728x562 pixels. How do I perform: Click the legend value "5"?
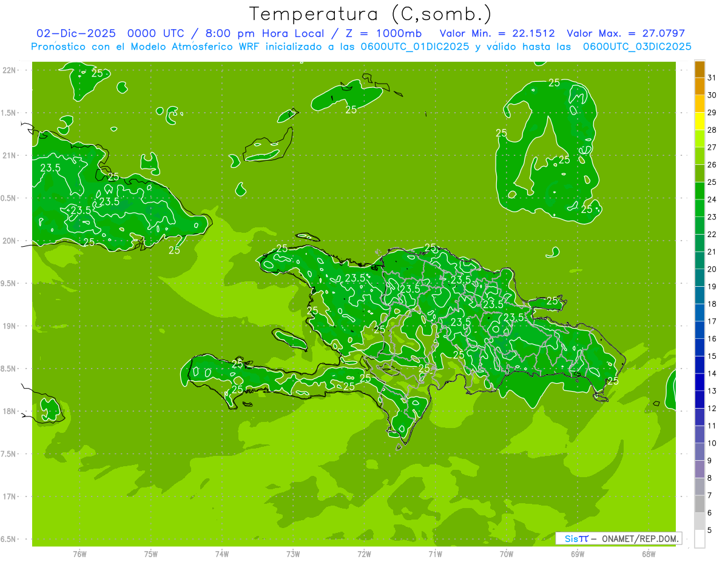click(710, 530)
